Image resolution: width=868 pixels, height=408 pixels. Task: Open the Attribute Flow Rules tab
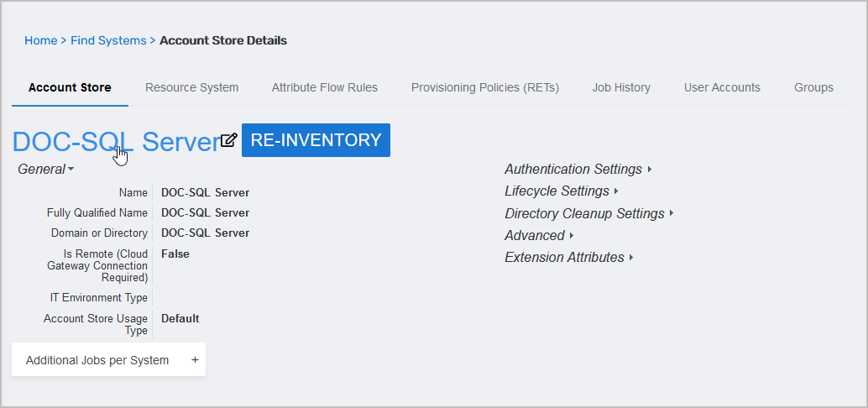click(324, 87)
